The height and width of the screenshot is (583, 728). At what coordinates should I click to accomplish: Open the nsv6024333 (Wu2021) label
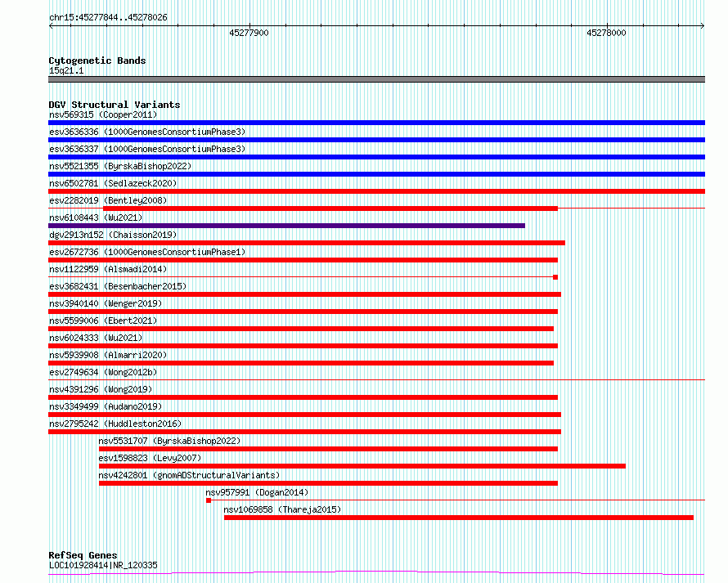tap(96, 338)
